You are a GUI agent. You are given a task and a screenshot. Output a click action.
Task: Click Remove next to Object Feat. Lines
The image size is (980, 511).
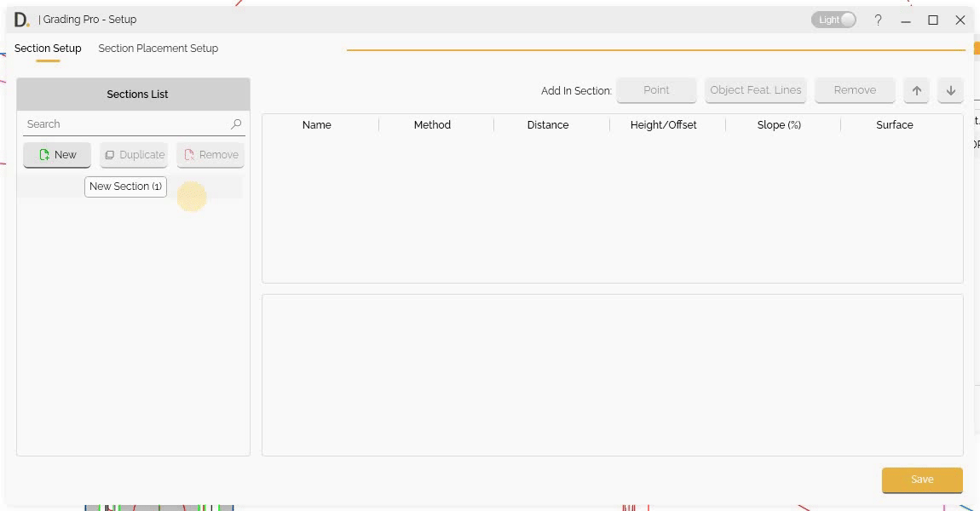(x=855, y=89)
